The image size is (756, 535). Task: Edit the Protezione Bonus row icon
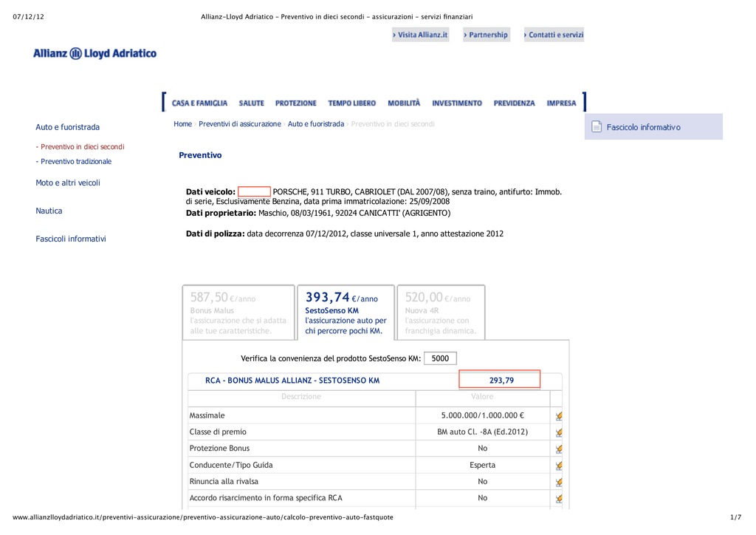point(559,449)
